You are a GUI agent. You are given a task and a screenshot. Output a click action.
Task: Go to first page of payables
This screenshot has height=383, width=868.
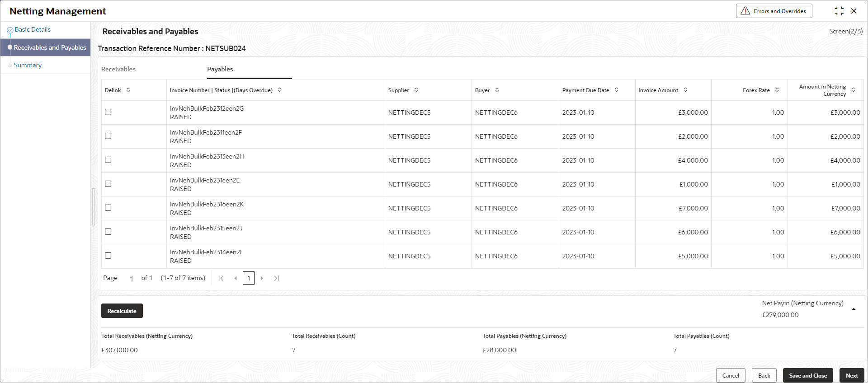point(221,278)
